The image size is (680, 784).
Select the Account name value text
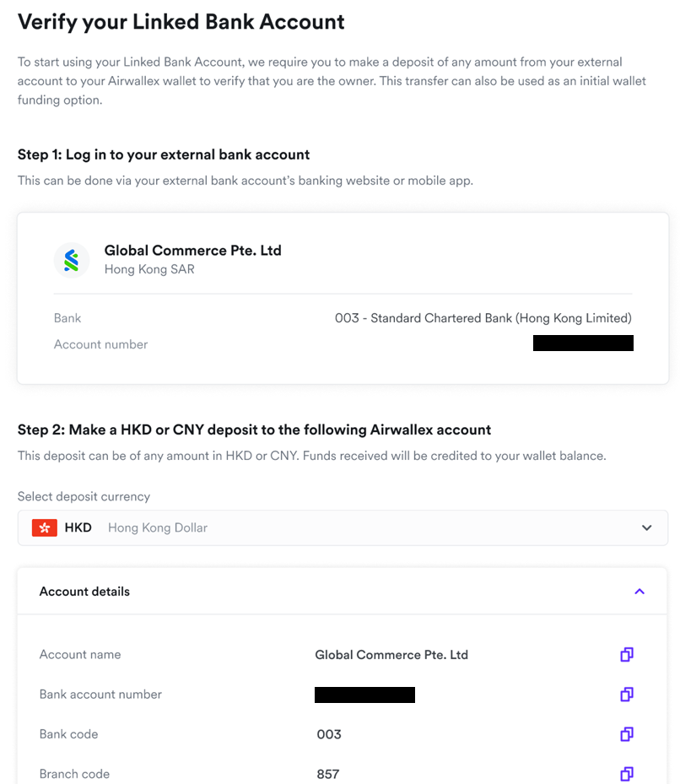pyautogui.click(x=391, y=655)
